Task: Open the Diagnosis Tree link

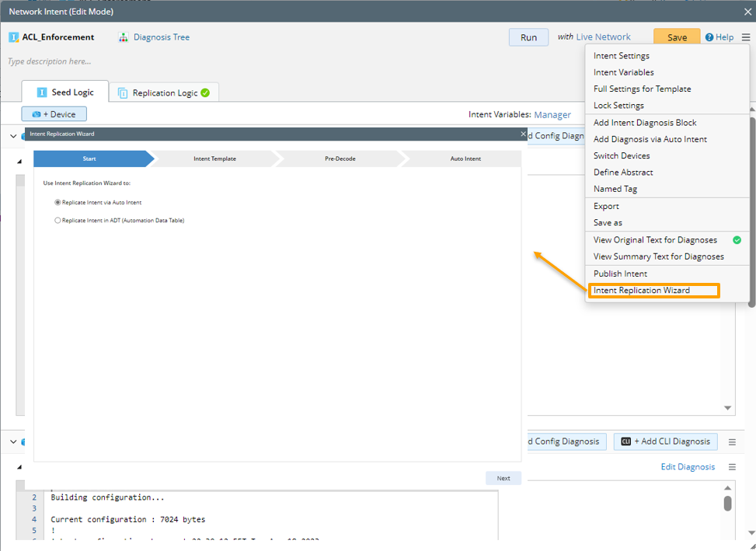Action: 162,37
